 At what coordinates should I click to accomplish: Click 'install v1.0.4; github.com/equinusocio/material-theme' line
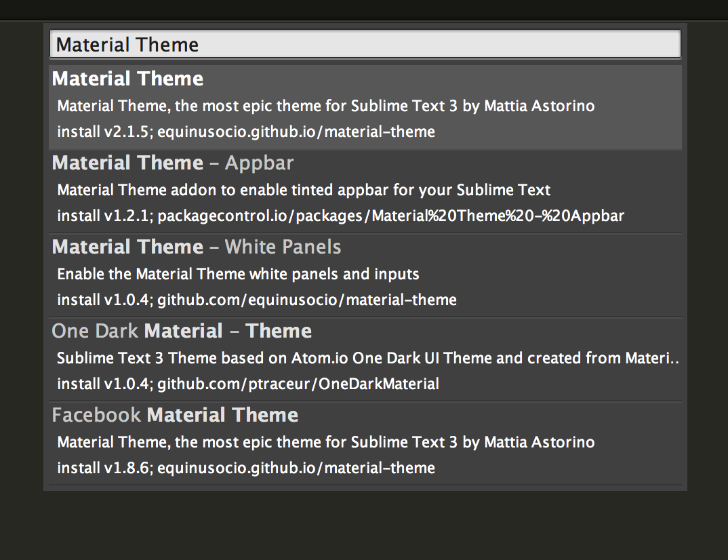257,300
